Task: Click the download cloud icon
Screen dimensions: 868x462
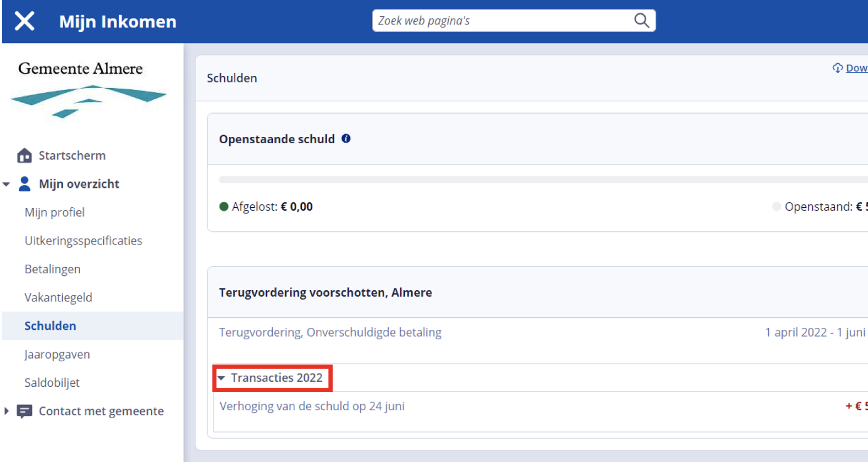Action: pyautogui.click(x=837, y=68)
